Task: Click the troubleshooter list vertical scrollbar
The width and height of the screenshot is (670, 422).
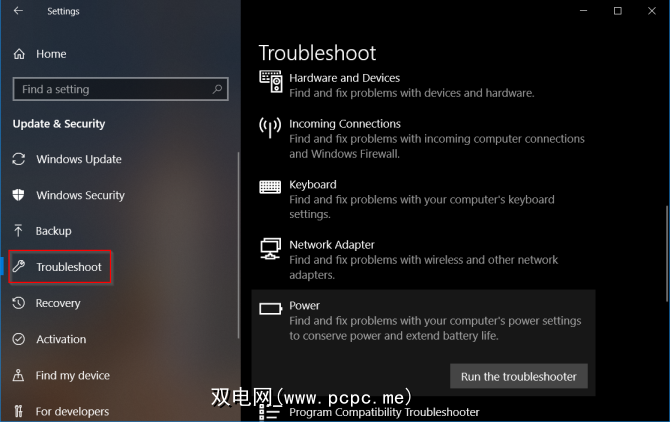Action: [667, 254]
